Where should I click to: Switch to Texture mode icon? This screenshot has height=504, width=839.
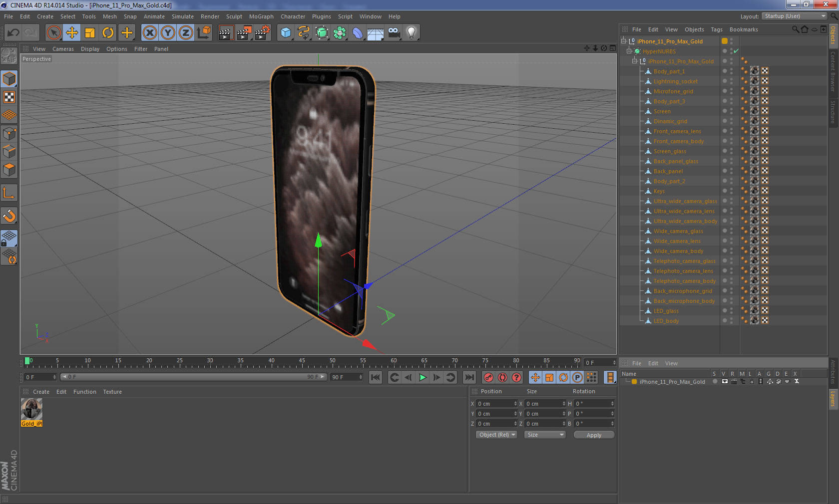tap(9, 97)
